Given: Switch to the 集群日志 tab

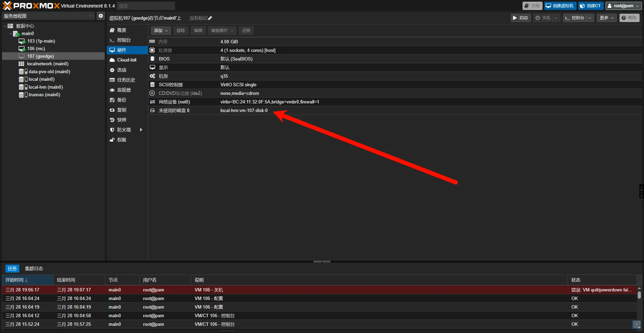Looking at the screenshot, I should point(34,269).
